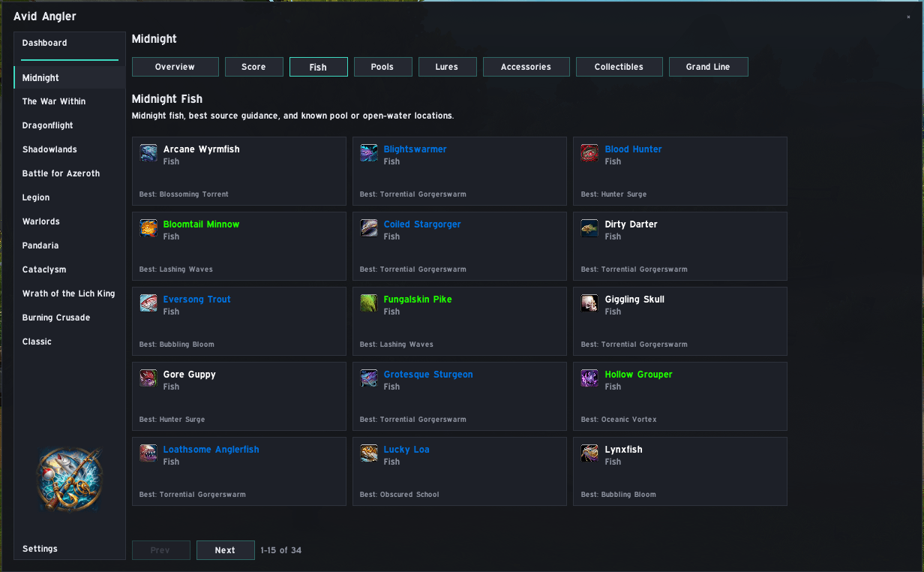Select Midnight expansion in sidebar
The height and width of the screenshot is (572, 924).
click(70, 77)
